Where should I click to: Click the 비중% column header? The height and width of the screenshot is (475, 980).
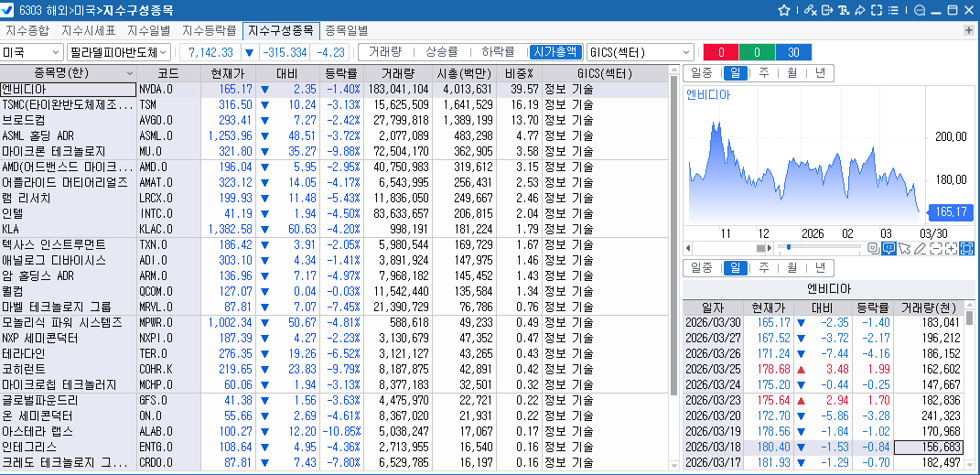pos(520,73)
